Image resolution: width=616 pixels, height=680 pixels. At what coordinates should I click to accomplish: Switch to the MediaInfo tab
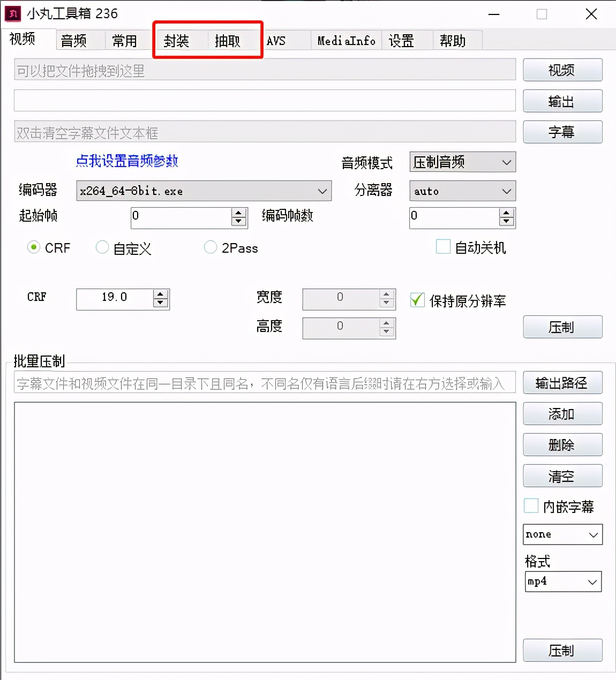[345, 40]
